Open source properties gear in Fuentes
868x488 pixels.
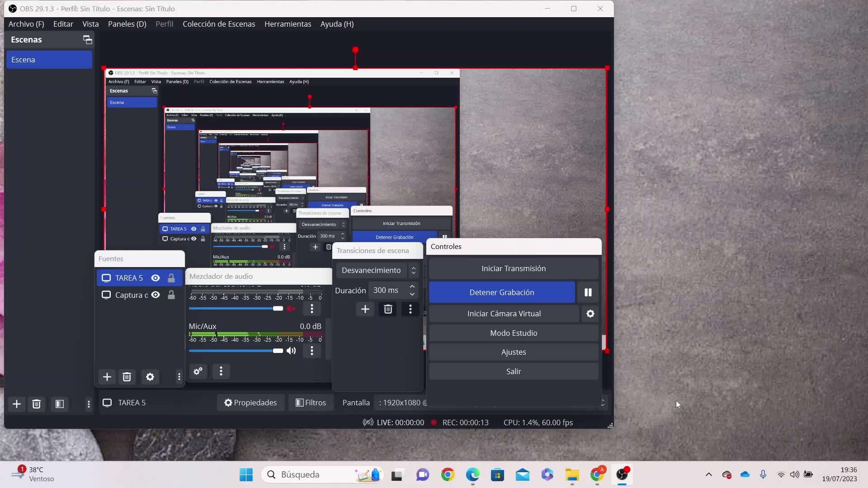150,377
